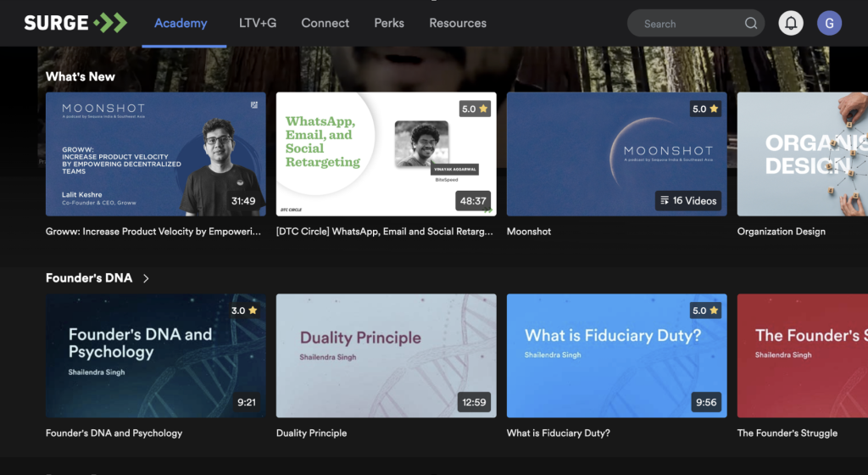Open the notifications bell
Screen dimensions: 868x475
[791, 24]
